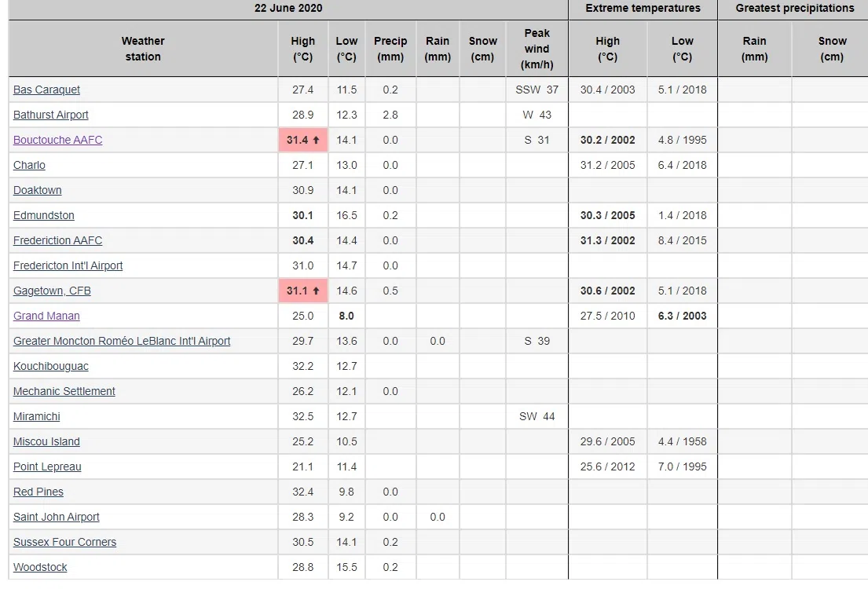Click the Extreme temperatures header
This screenshot has height=589, width=868.
click(643, 9)
